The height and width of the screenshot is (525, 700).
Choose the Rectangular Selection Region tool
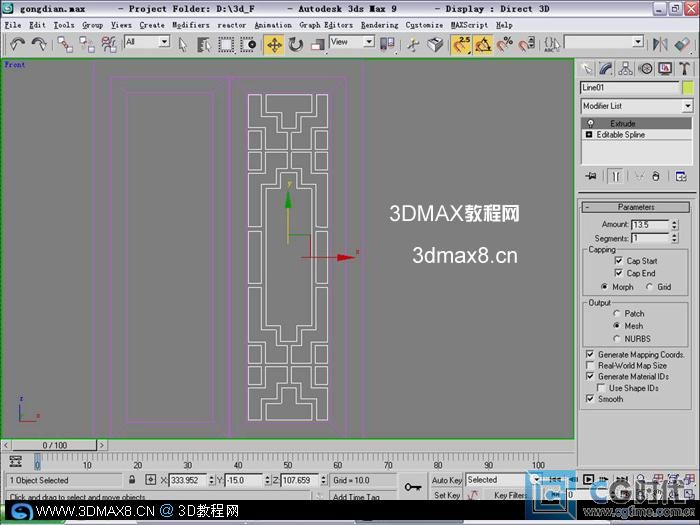[x=226, y=44]
